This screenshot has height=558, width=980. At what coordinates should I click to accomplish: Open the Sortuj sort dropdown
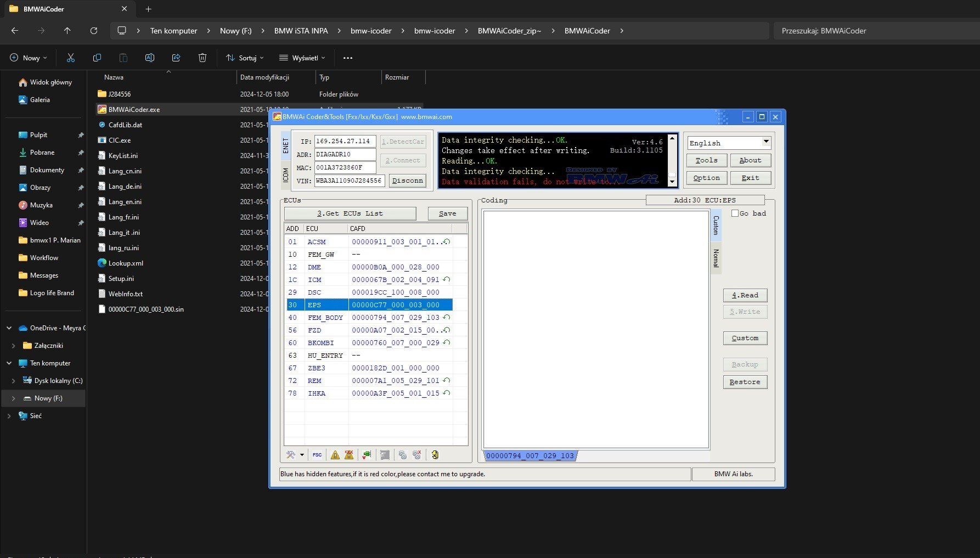click(245, 58)
